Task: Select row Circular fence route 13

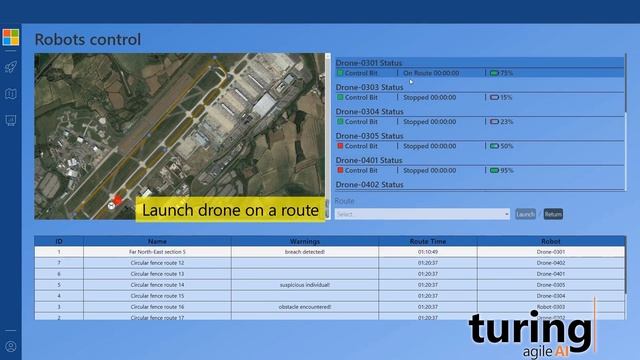Action: click(x=329, y=274)
